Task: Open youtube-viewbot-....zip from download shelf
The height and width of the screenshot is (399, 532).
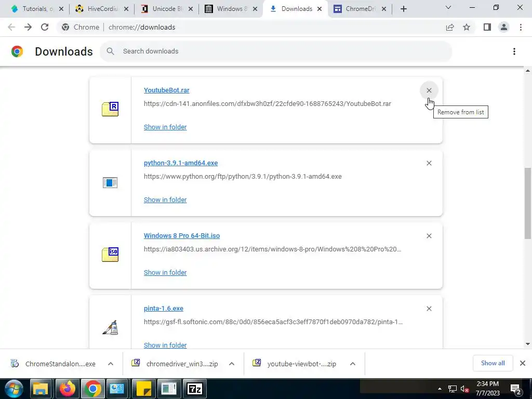Action: tap(295, 364)
